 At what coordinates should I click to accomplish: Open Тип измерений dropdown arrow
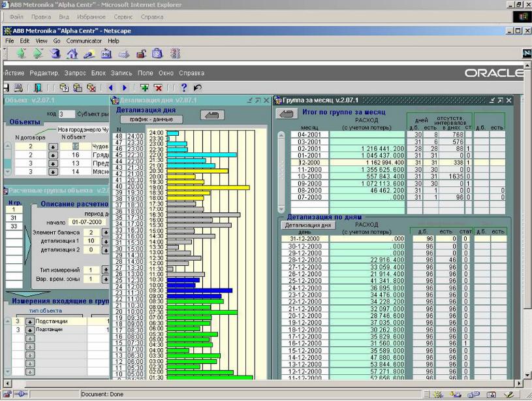click(x=106, y=270)
